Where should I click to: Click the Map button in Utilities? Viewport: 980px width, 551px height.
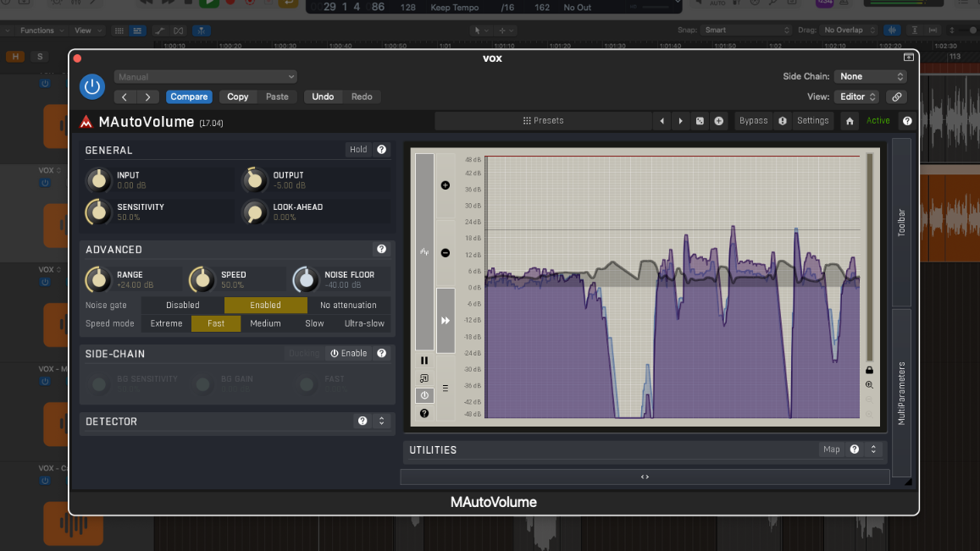click(x=831, y=449)
